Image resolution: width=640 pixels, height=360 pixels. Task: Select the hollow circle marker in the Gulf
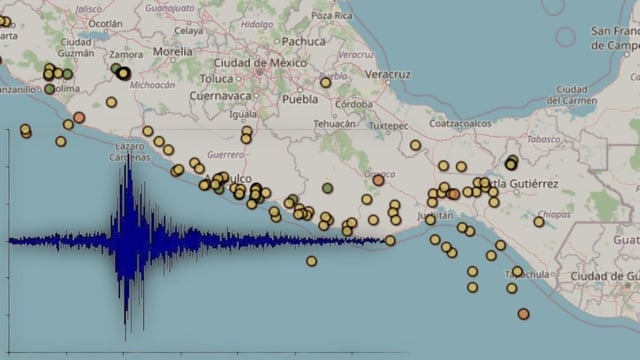tap(565, 36)
